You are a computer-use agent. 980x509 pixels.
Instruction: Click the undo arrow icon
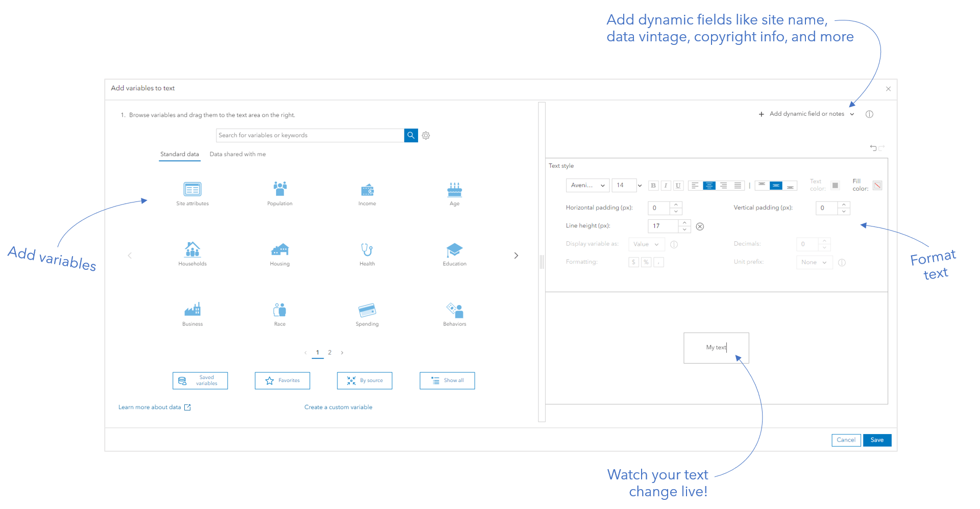point(873,148)
